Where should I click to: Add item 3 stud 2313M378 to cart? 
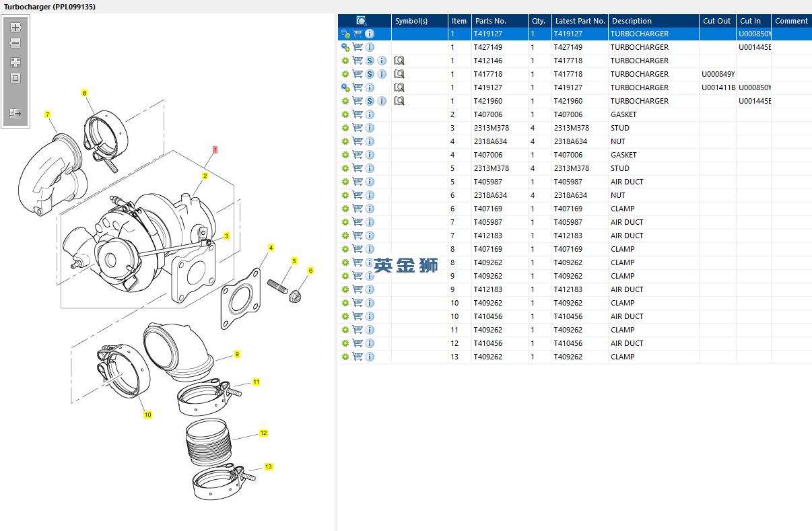[358, 128]
